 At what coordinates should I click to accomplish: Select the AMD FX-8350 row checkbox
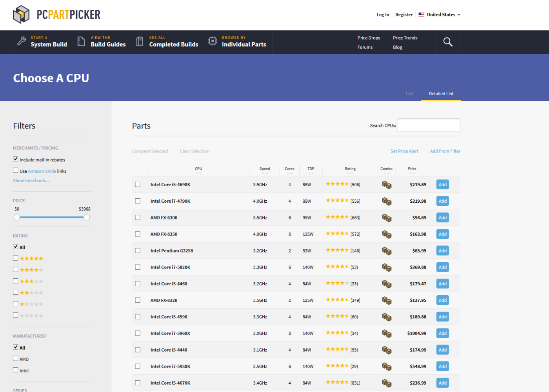138,234
